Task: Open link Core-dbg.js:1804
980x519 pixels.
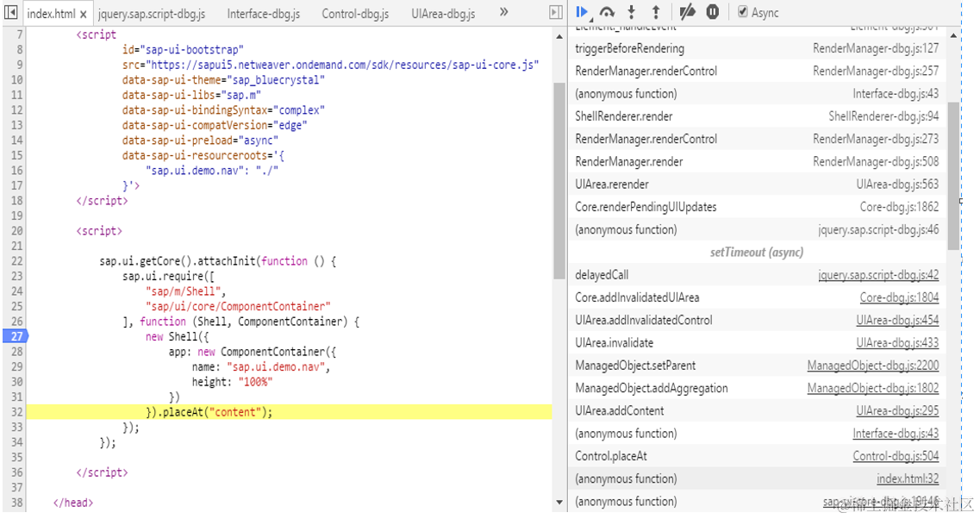Action: point(899,297)
